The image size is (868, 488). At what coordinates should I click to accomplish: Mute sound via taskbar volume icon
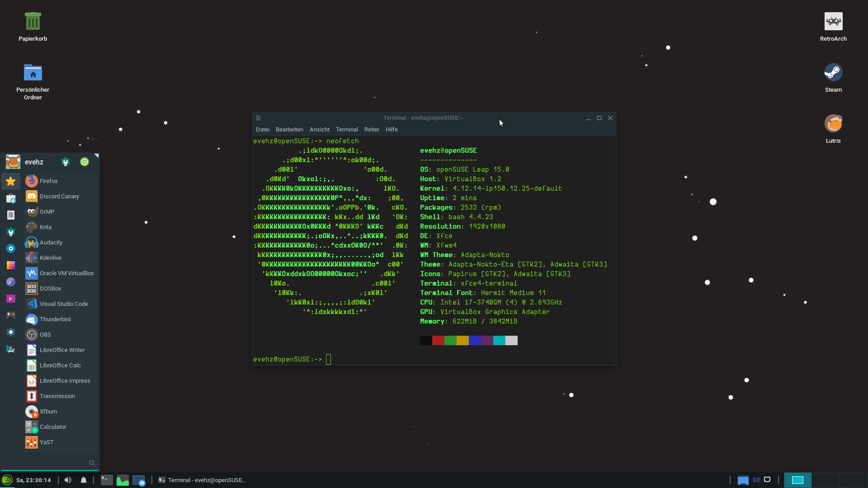(68, 480)
